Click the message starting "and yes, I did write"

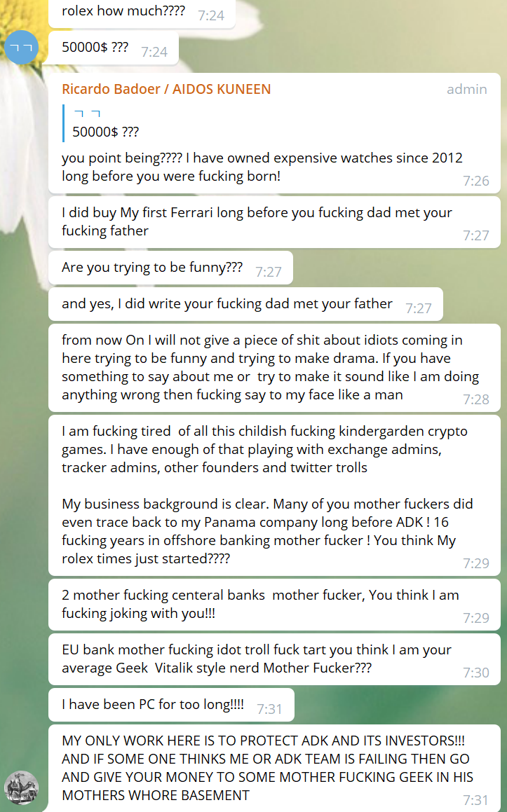click(227, 304)
